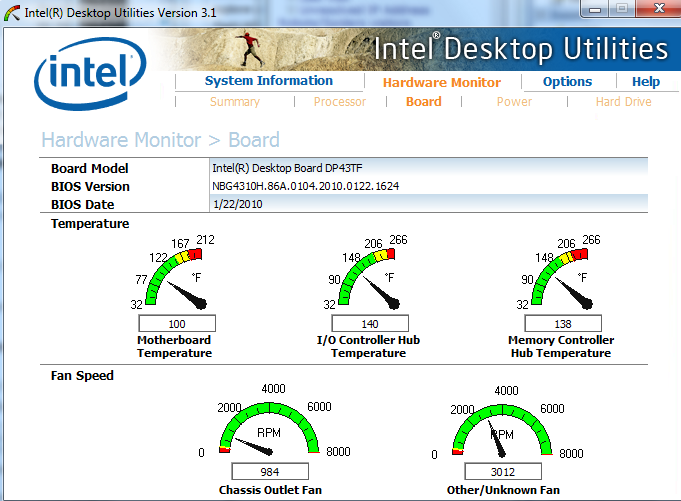Switch to the Power sub-tab
The width and height of the screenshot is (681, 501).
[514, 102]
